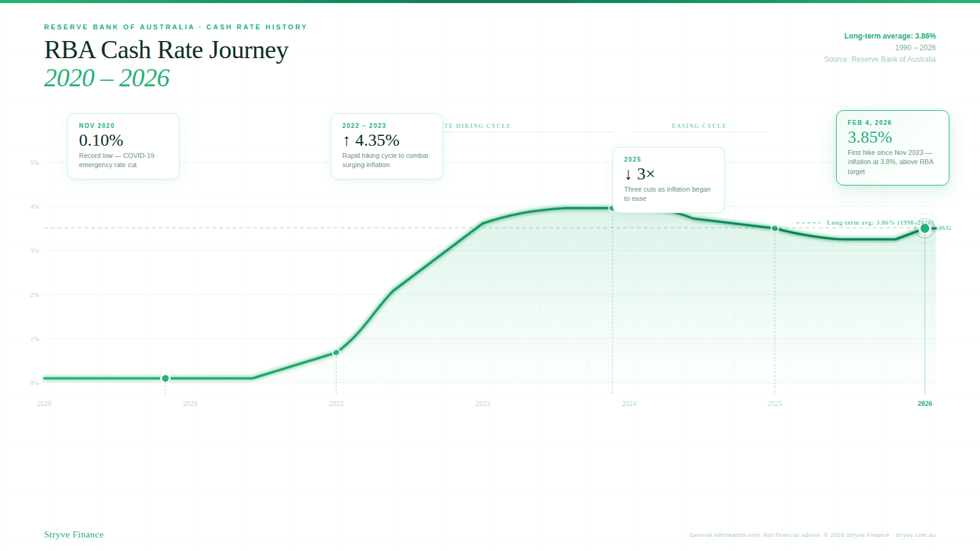The height and width of the screenshot is (551, 980).
Task: Click the RBA Cash Rate Journey title
Action: 166,50
